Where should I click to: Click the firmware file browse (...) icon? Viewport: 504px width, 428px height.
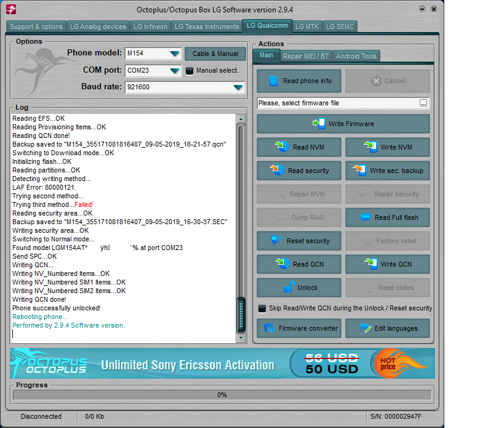point(423,103)
